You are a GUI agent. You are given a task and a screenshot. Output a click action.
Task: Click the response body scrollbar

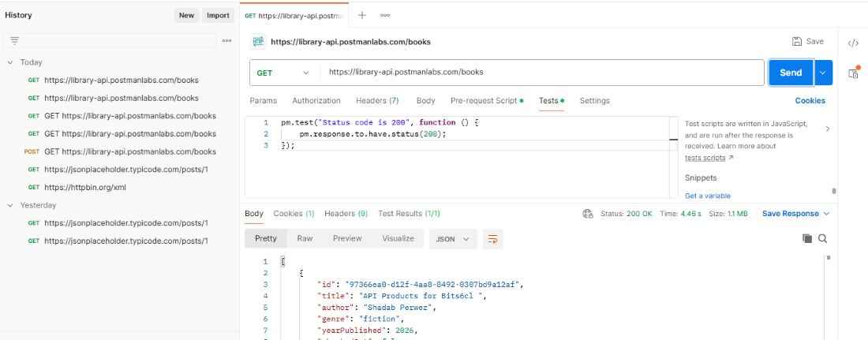pos(828,257)
